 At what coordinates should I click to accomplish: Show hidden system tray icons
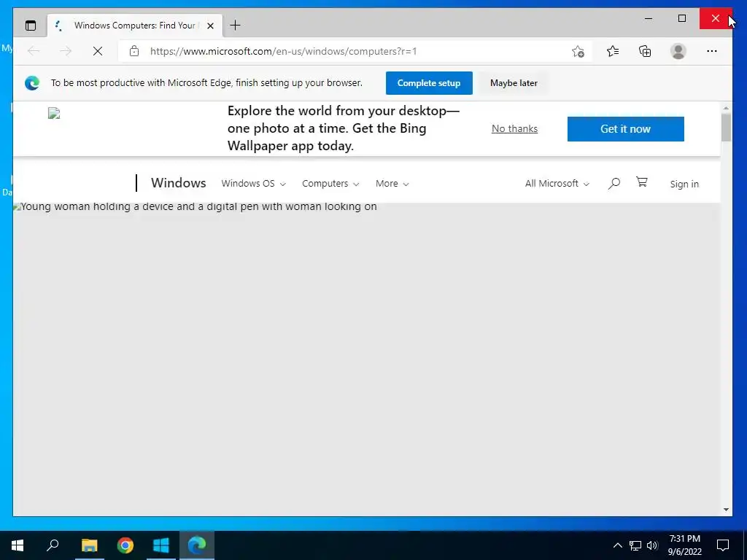(617, 545)
